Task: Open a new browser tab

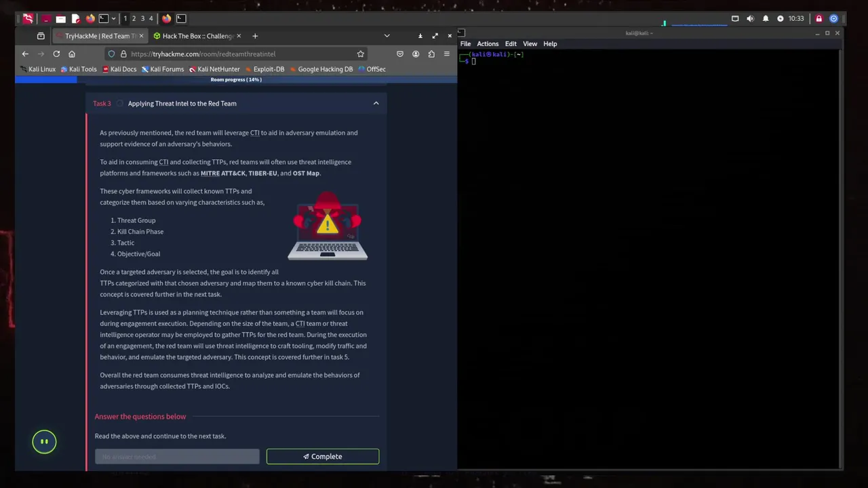Action: click(x=255, y=36)
